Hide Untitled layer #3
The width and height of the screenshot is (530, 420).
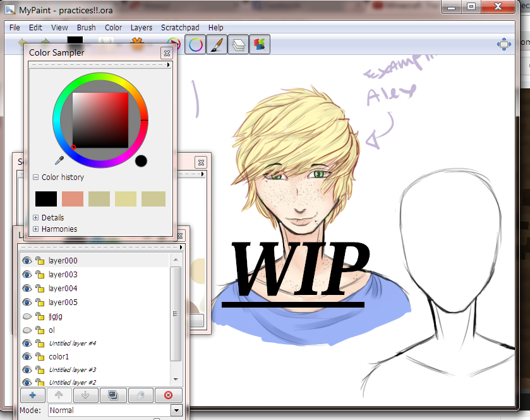click(27, 369)
